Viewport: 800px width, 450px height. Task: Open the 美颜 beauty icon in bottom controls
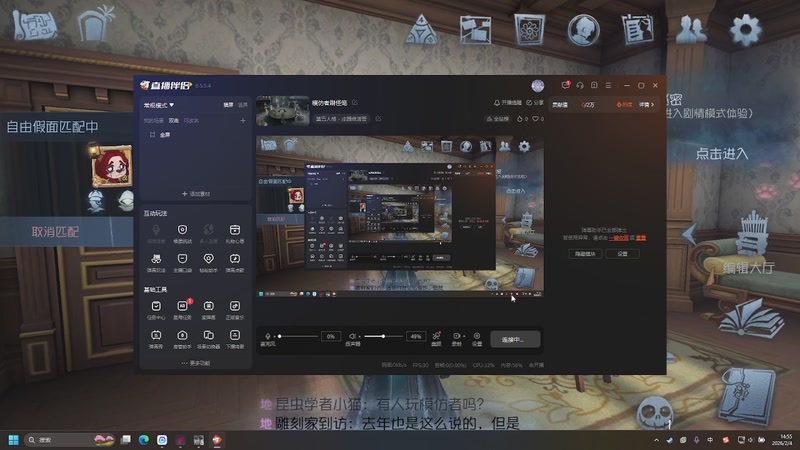tap(436, 336)
